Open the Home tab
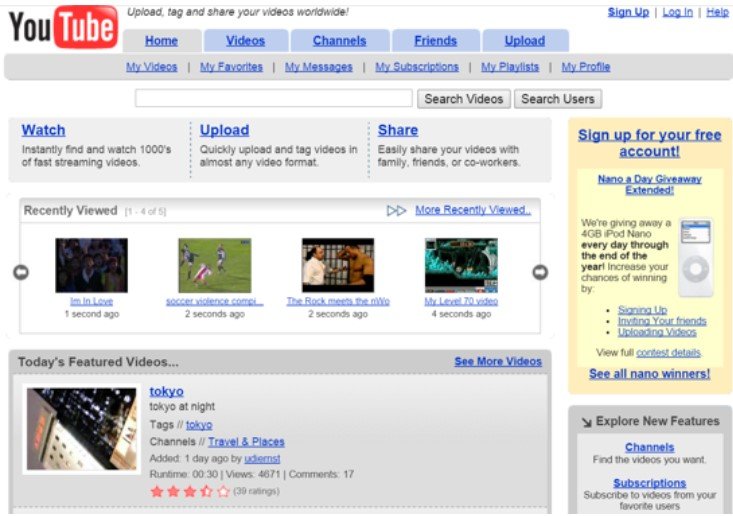733x516 pixels. 161,41
